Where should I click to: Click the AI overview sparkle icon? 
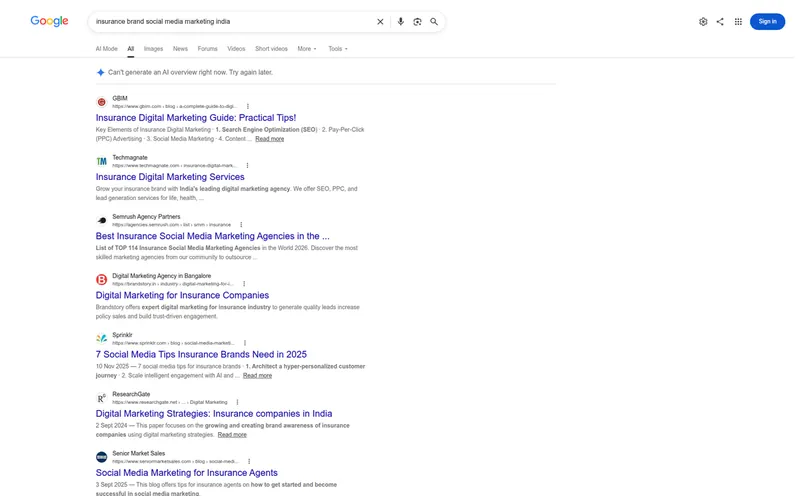coord(101,72)
